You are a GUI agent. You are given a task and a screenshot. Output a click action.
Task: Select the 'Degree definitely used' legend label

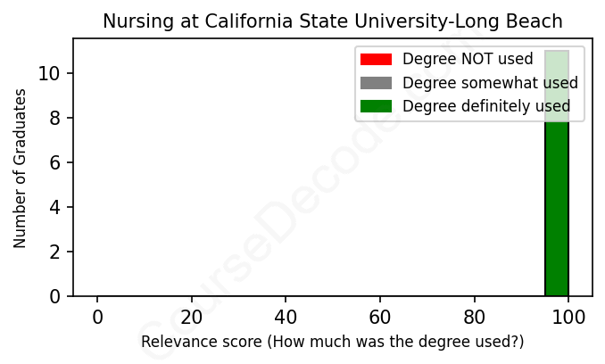(x=486, y=107)
